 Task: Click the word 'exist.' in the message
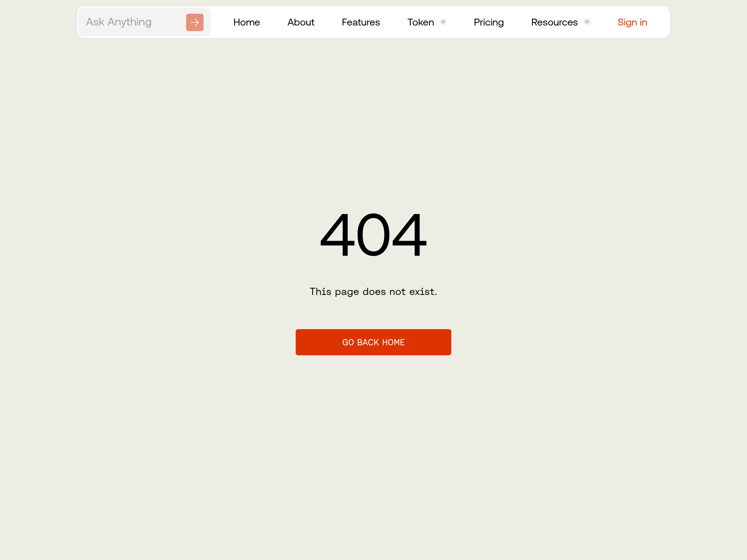423,292
